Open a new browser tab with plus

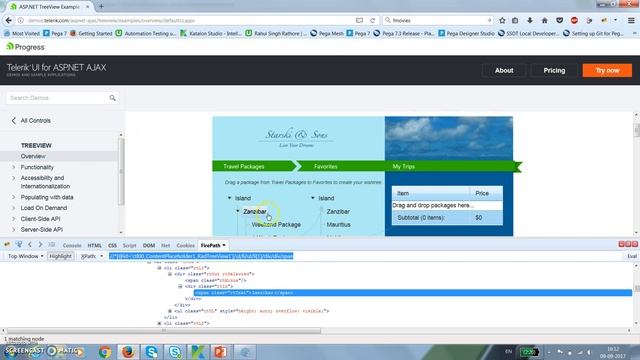click(x=101, y=7)
